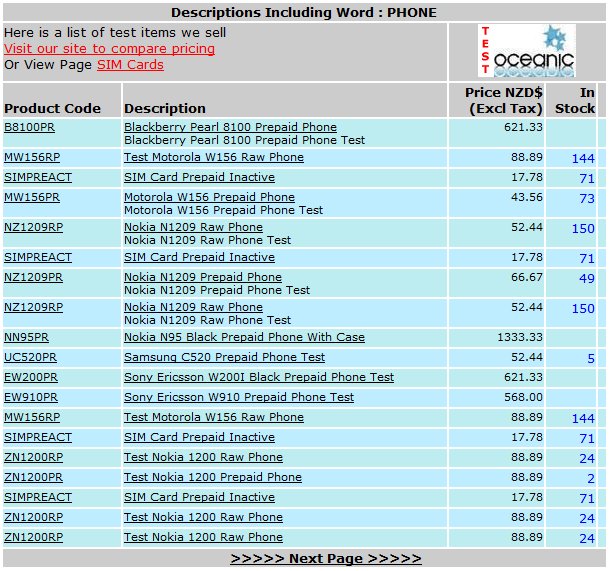Click price 43.56 for MW156PR

(x=527, y=197)
